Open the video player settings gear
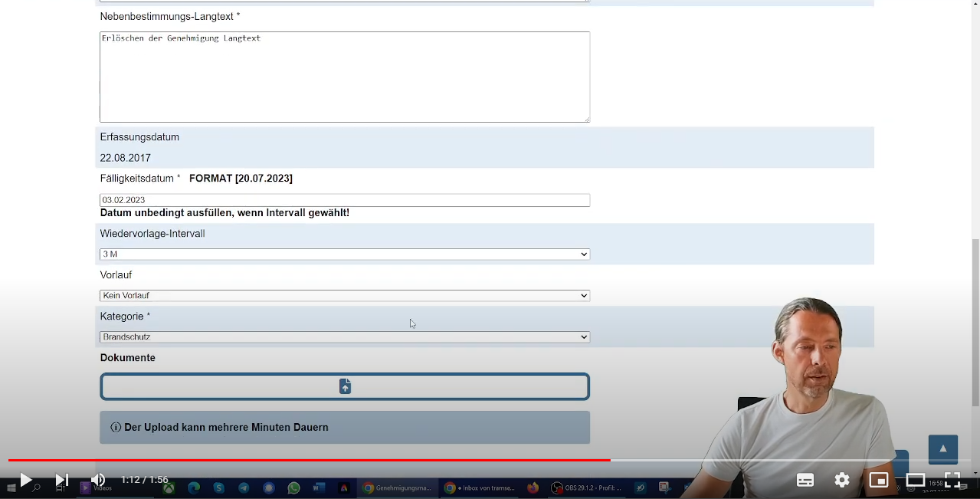Viewport: 980px width, 499px height. click(841, 480)
